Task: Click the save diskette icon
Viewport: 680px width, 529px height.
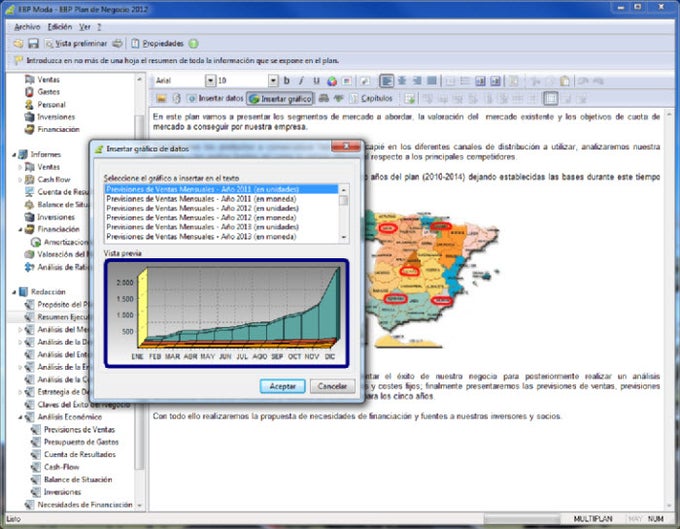Action: click(33, 43)
